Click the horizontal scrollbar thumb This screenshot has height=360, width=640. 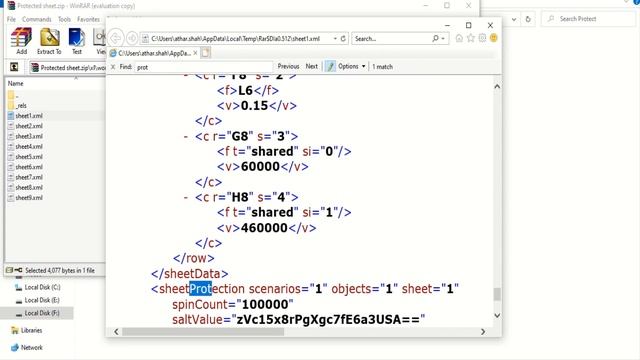203,331
